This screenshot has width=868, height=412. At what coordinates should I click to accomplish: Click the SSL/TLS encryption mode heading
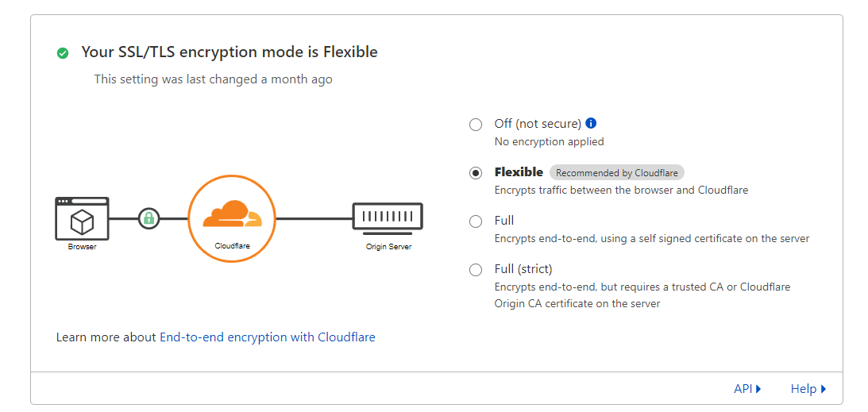click(230, 52)
